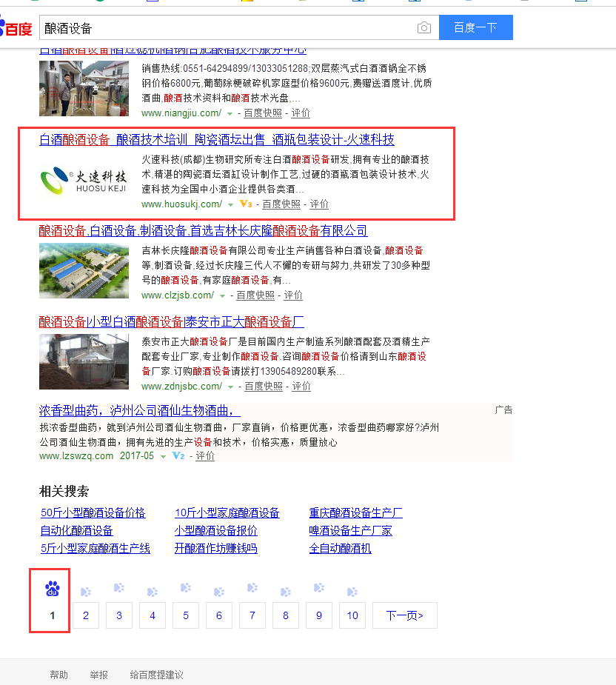This screenshot has width=616, height=685.
Task: Search related term 啤酒设备生产厂家
Action: (x=350, y=530)
